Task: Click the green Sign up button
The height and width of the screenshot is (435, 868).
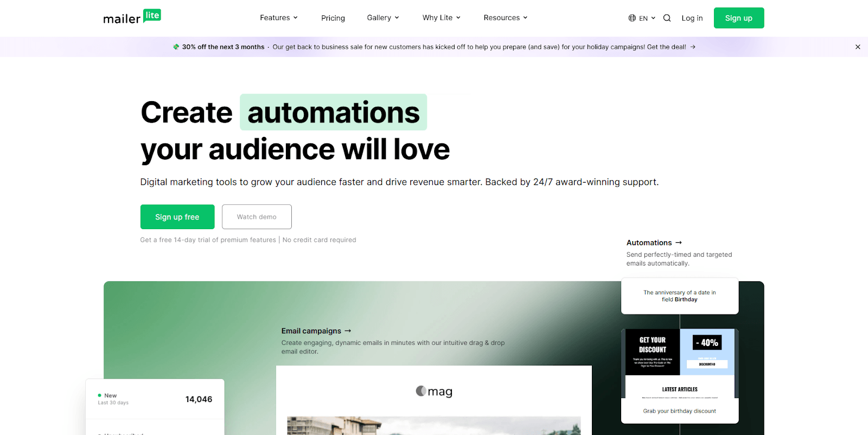Action: (739, 18)
